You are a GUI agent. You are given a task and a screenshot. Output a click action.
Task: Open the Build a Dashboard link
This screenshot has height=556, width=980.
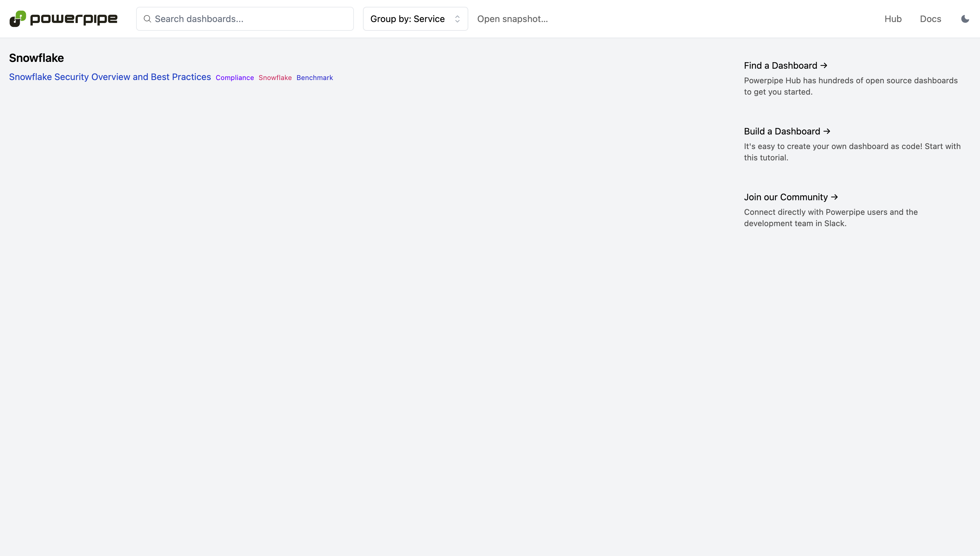tap(782, 131)
